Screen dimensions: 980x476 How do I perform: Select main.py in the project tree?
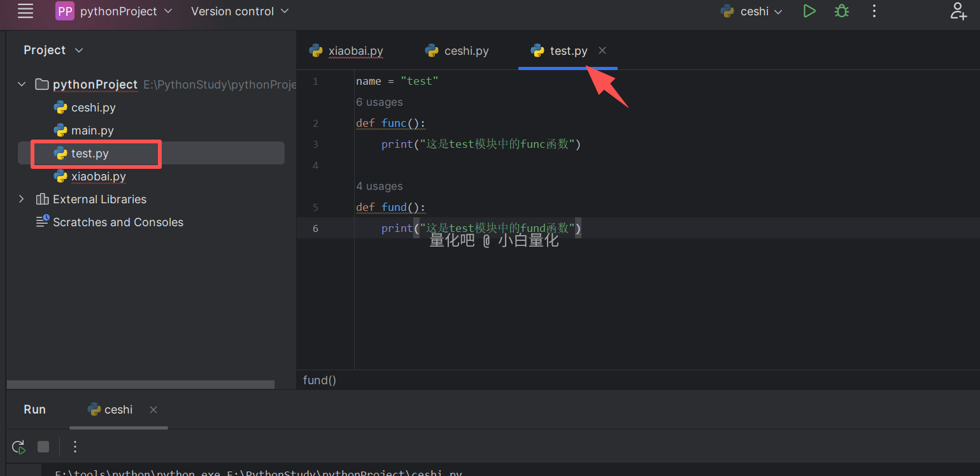92,131
